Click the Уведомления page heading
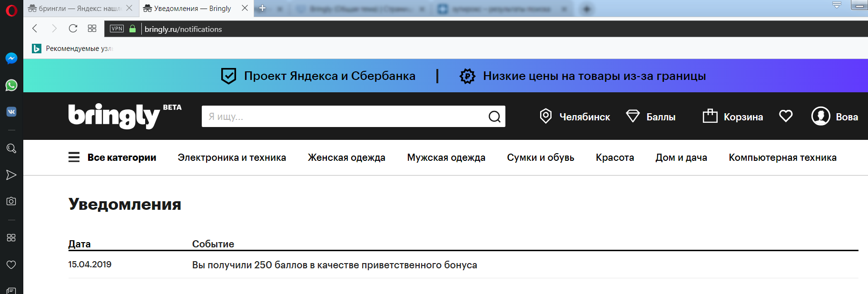This screenshot has width=868, height=294. (125, 204)
